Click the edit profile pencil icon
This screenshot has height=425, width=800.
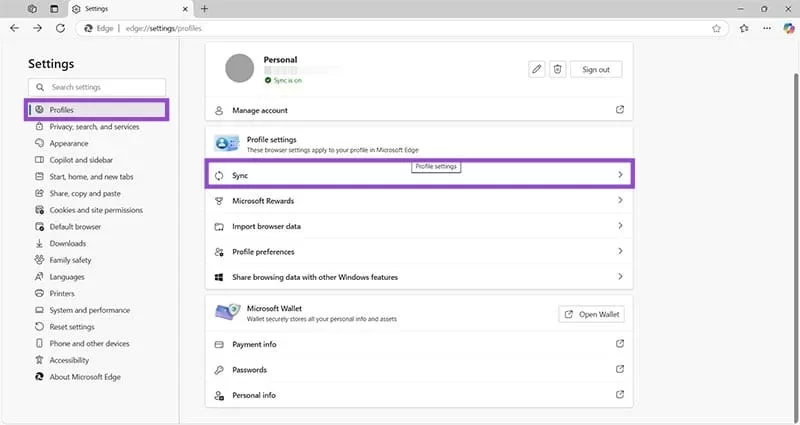point(537,69)
